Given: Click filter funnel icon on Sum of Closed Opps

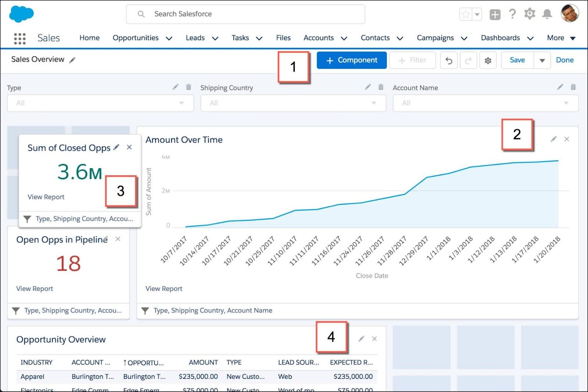Looking at the screenshot, I should coord(27,219).
